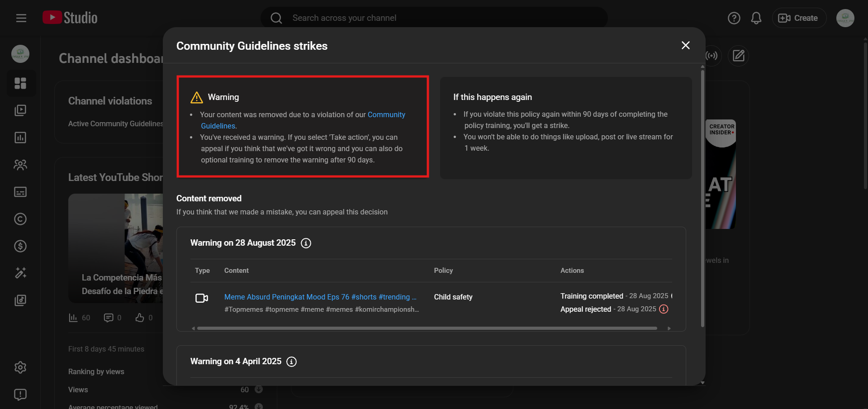Open the Community sidebar icon

tap(20, 165)
